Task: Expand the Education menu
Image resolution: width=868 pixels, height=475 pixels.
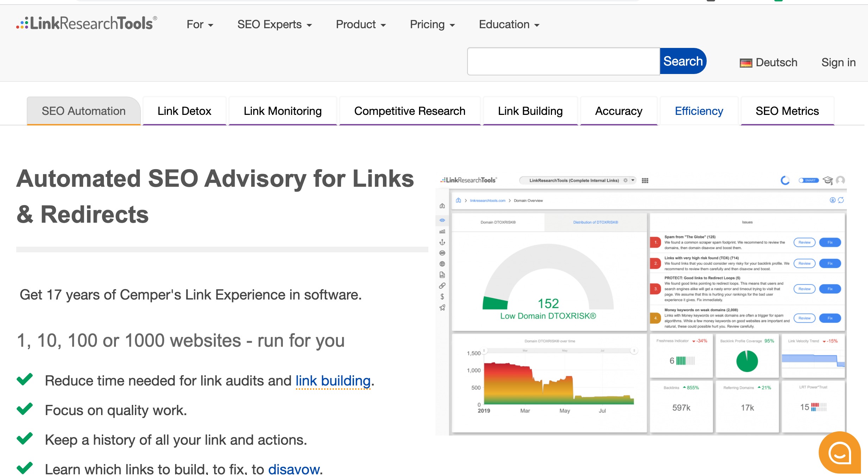Action: (509, 24)
